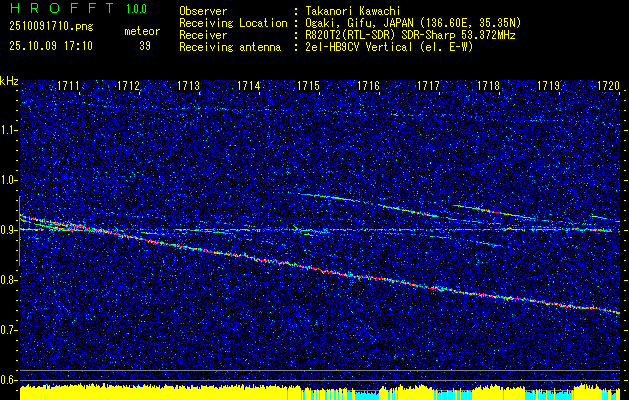Select the filename 2510091710.png
Screen dimensions: 629x400
[x=51, y=27]
